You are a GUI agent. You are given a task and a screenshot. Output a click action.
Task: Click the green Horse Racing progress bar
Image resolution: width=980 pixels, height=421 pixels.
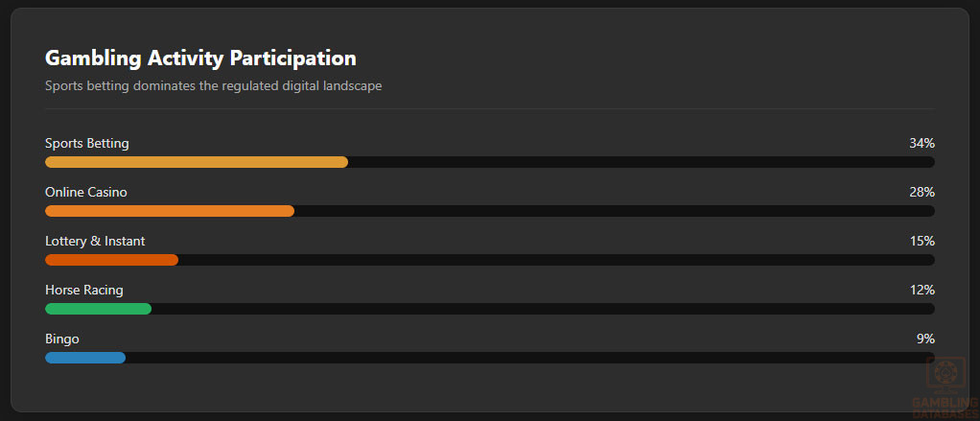coord(98,309)
